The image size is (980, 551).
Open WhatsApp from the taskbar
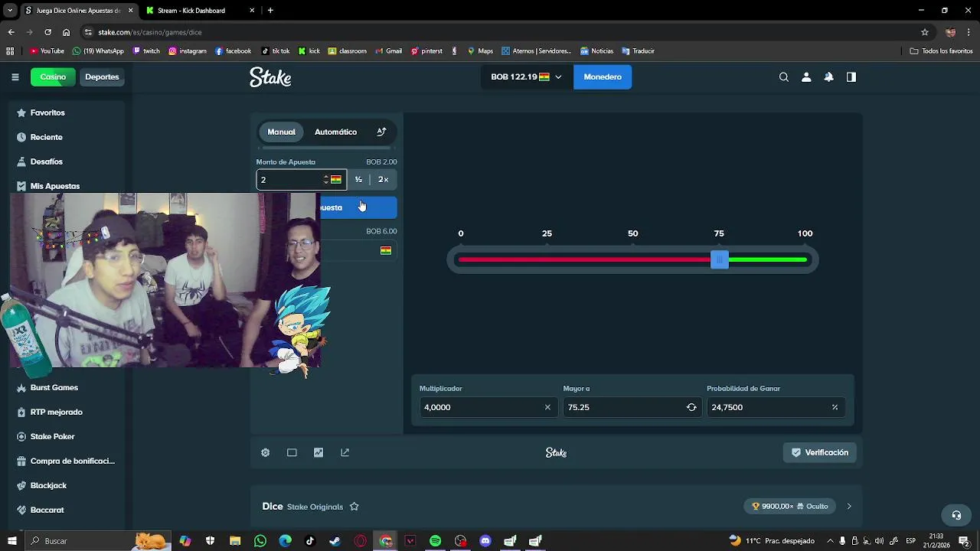[260, 541]
